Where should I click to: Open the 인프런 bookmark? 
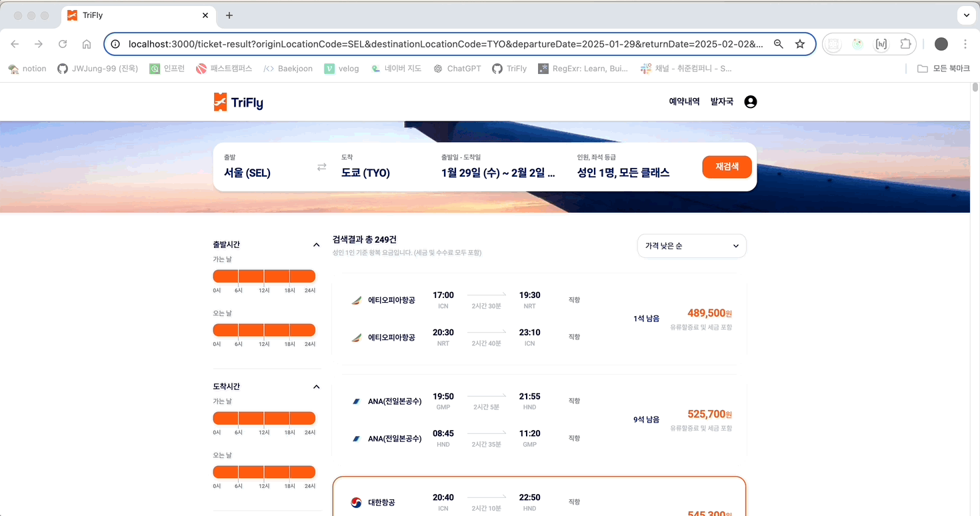167,69
